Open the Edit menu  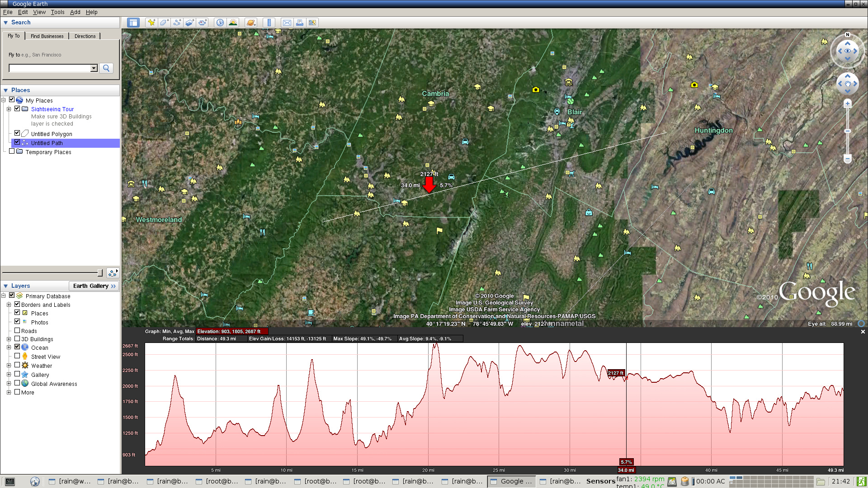point(23,12)
